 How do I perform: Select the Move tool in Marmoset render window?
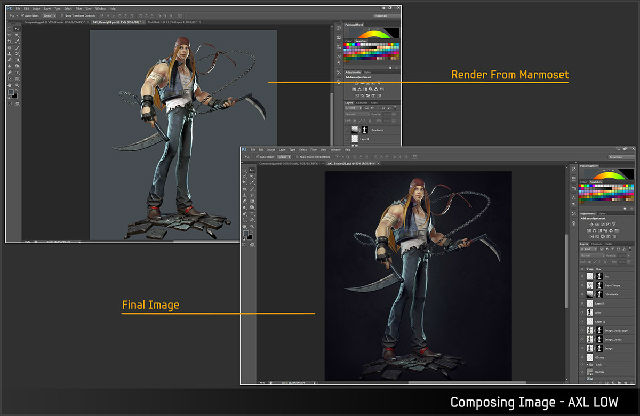click(17, 29)
